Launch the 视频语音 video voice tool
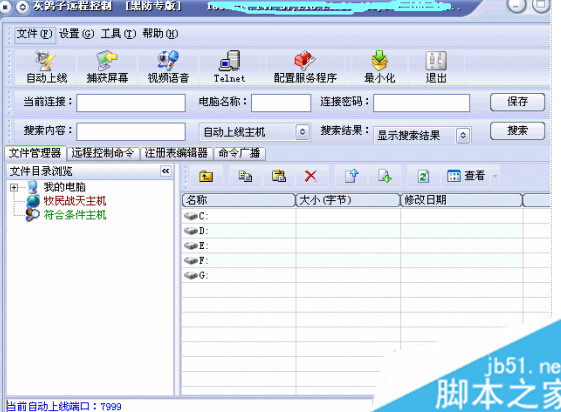Viewport: 561px width, 412px height. pos(168,67)
